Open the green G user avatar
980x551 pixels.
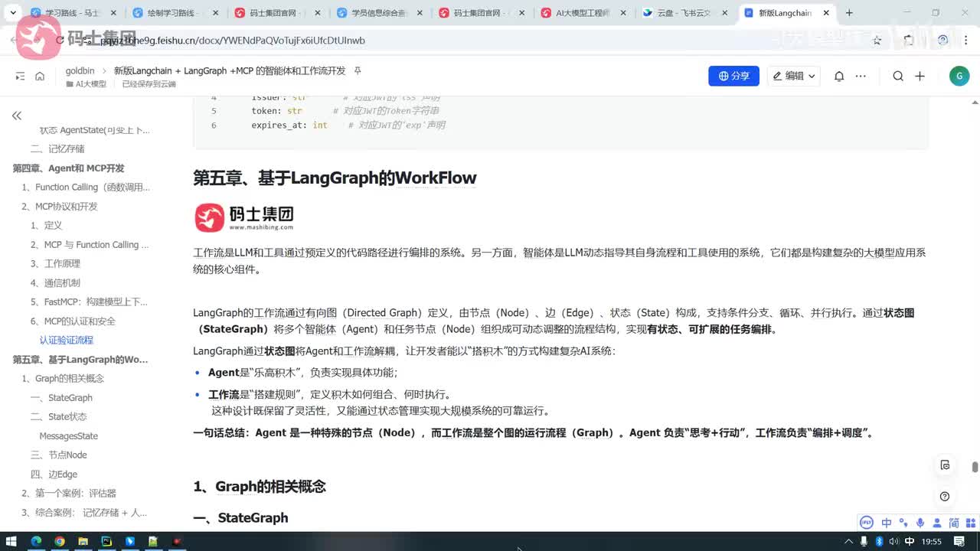point(959,76)
